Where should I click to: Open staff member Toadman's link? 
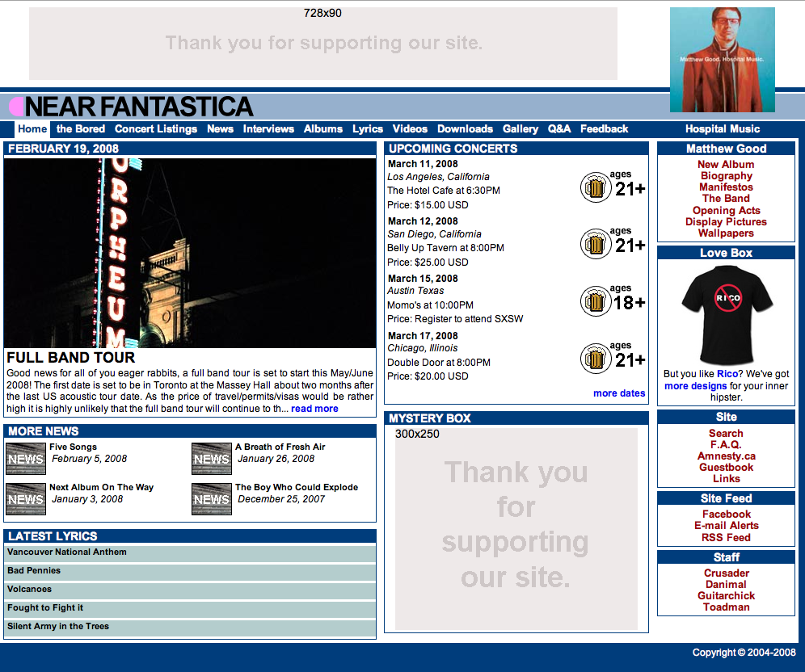pyautogui.click(x=726, y=607)
